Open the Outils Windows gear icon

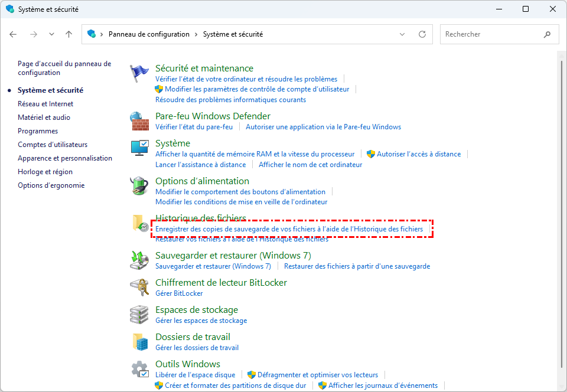tap(140, 369)
